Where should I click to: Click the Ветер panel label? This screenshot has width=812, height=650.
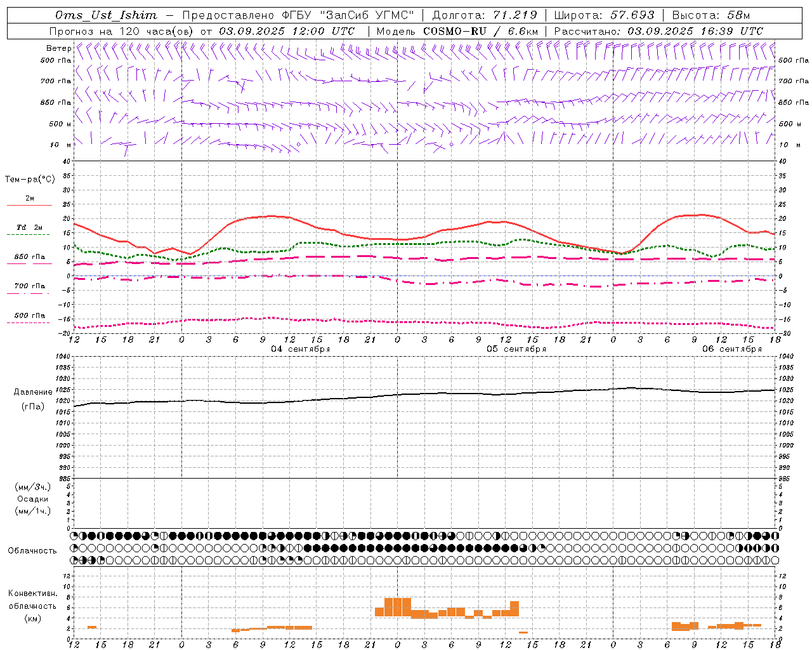[x=58, y=48]
